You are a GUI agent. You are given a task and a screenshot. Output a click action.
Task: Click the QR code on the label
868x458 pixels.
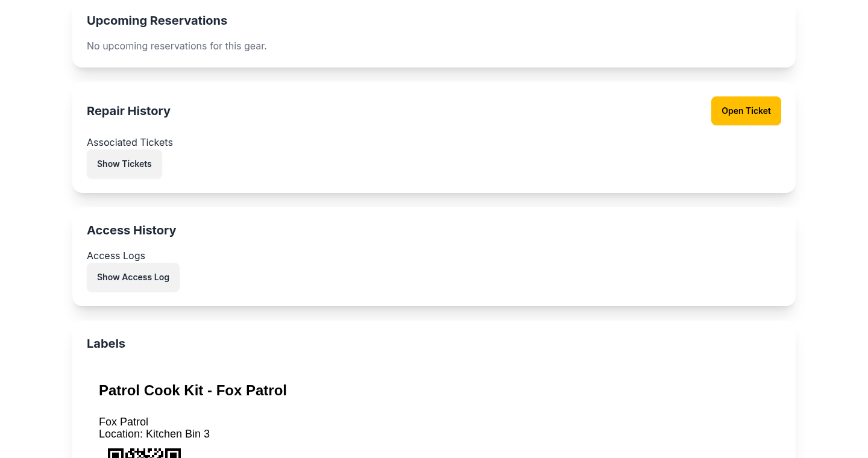pyautogui.click(x=144, y=453)
